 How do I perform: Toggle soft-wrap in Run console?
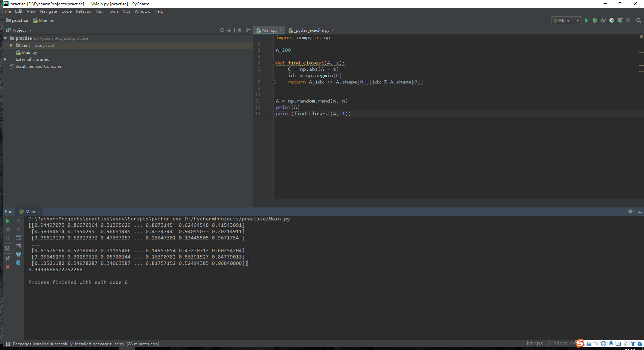tap(18, 237)
